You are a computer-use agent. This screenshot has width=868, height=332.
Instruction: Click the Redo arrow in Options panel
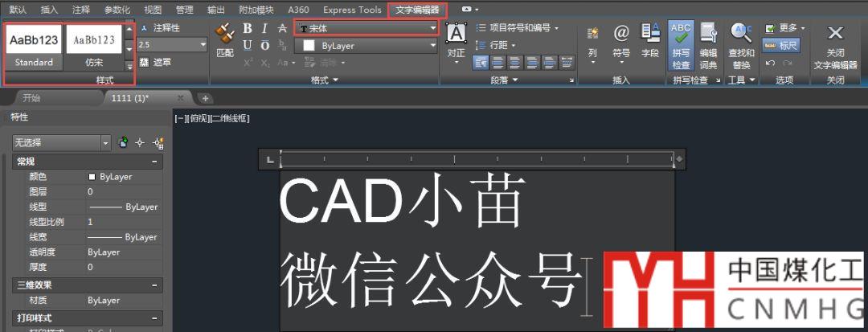pos(787,63)
